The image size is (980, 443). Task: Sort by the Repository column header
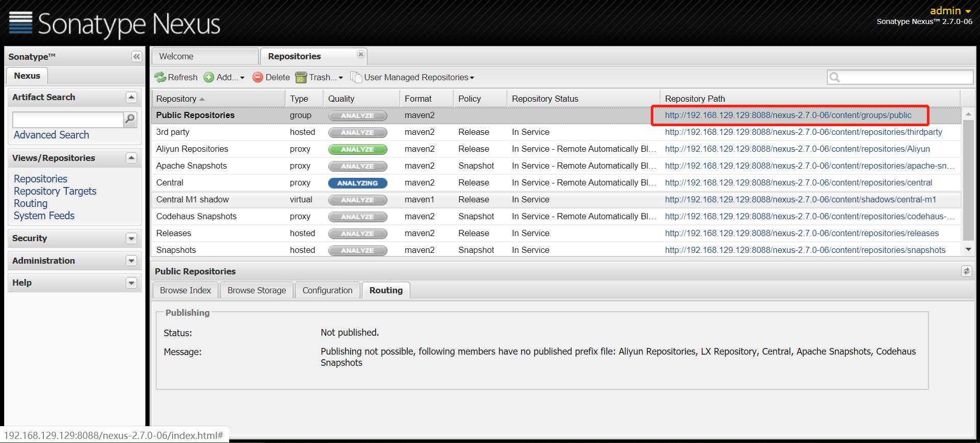(x=218, y=99)
